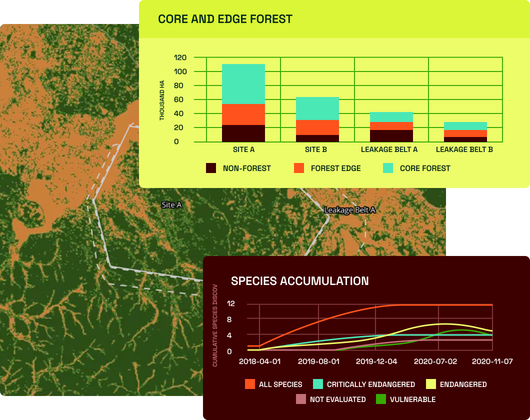Click the 2018-04-01 date label
Viewport: 530px width, 420px height.
click(x=259, y=361)
